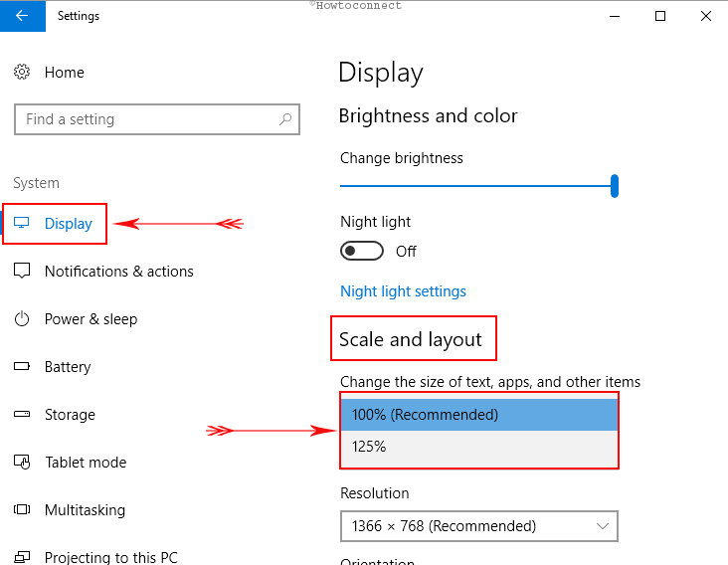Click the Display monitor icon

tap(23, 224)
